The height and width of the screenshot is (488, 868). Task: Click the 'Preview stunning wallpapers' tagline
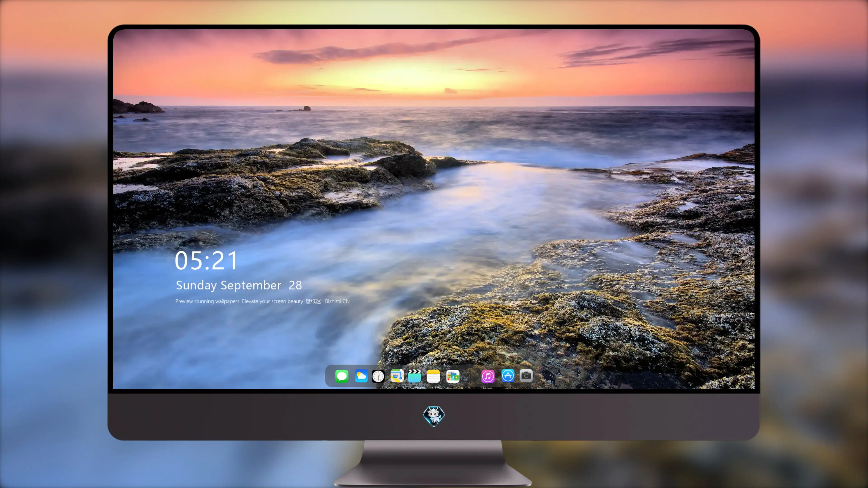click(x=262, y=301)
